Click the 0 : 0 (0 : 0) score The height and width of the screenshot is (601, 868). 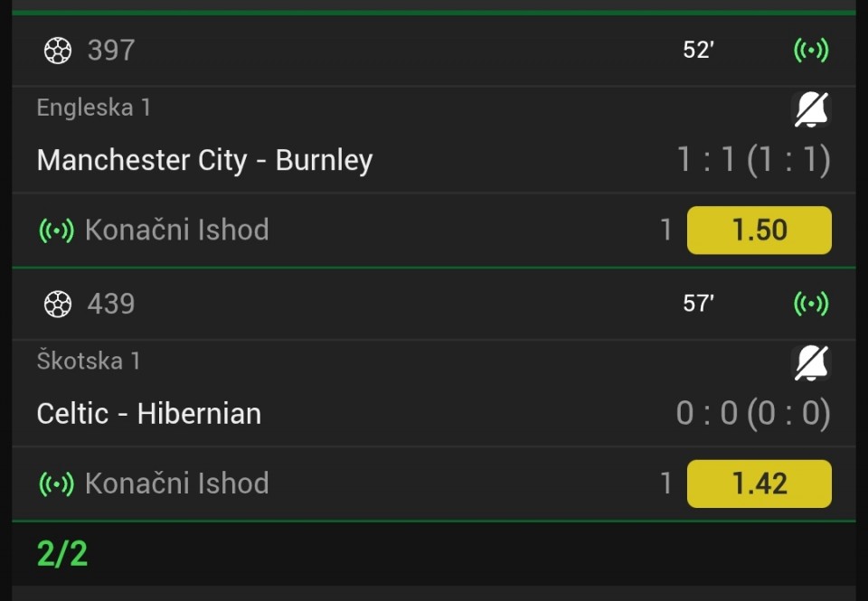click(x=753, y=414)
